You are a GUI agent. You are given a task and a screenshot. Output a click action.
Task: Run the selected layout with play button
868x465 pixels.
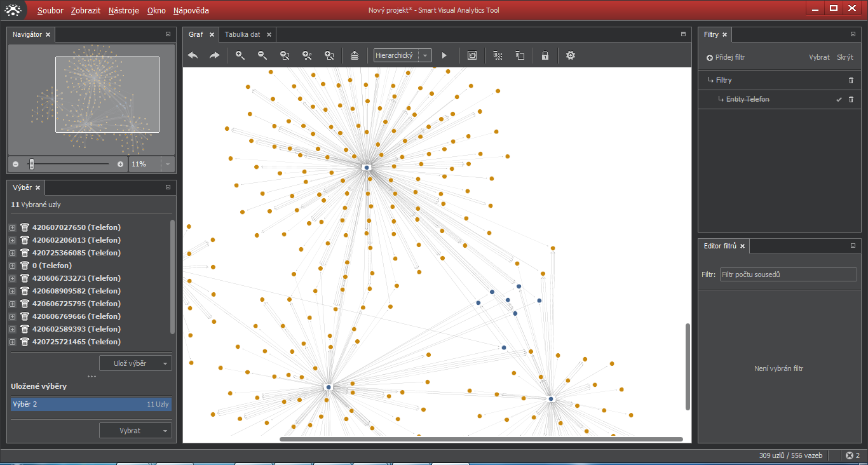pos(444,56)
